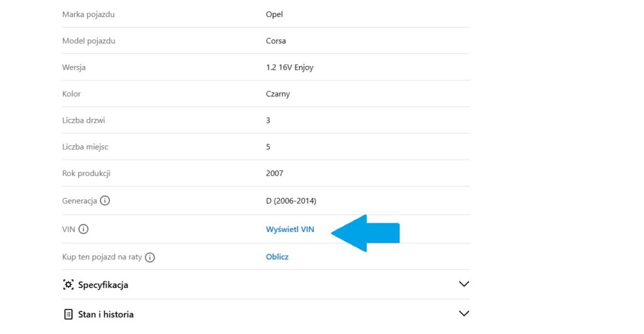
Task: Click the D (2006-2014) generation value
Action: [291, 201]
